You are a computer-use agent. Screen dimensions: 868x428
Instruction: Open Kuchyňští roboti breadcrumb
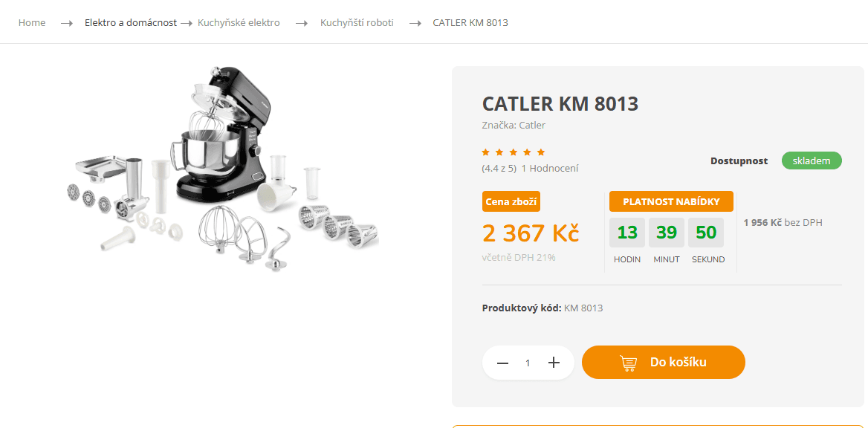[x=357, y=23]
